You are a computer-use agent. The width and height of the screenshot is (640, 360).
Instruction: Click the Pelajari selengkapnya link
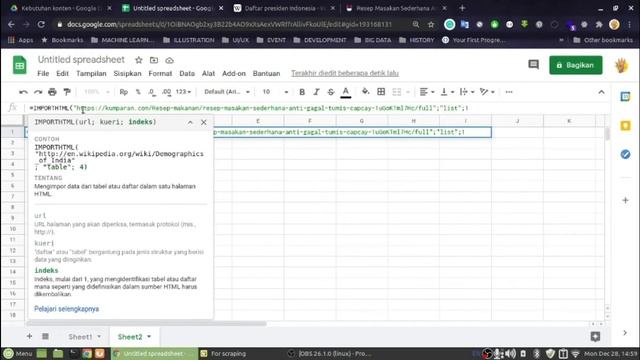[x=67, y=309]
